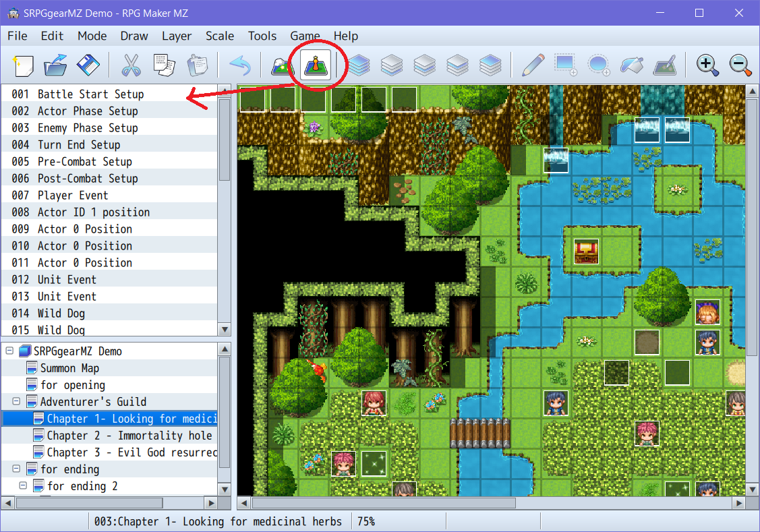
Task: Open the Edit menu
Action: tap(52, 36)
